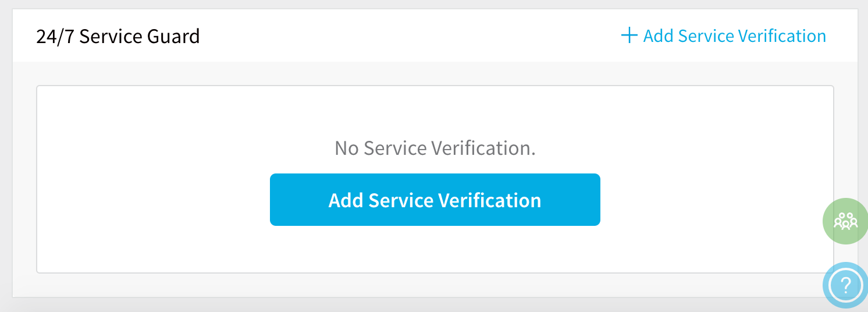Click the question mark glyph inside the blue circle
The height and width of the screenshot is (312, 868).
coord(846,285)
